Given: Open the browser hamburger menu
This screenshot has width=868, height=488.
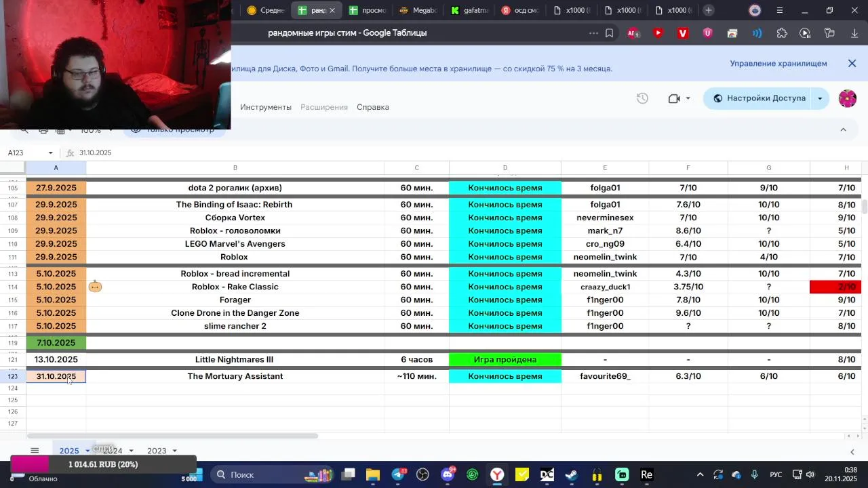Looking at the screenshot, I should click(779, 10).
